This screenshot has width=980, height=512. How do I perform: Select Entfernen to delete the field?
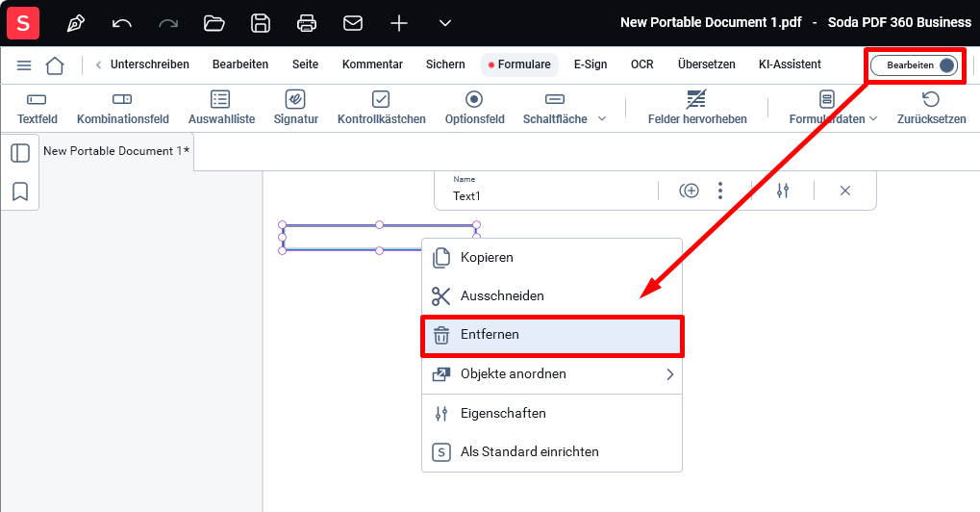(552, 336)
